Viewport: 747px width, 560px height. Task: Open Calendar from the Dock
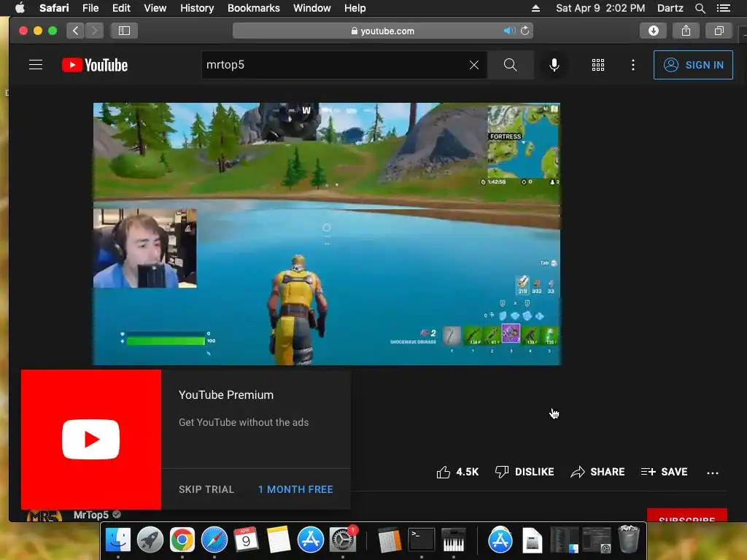pos(246,540)
